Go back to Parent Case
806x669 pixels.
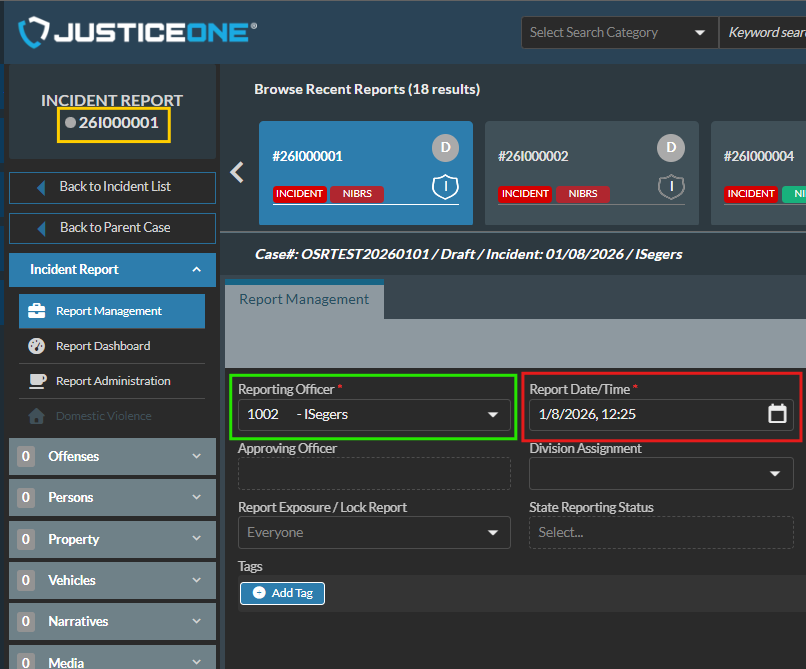tap(112, 228)
